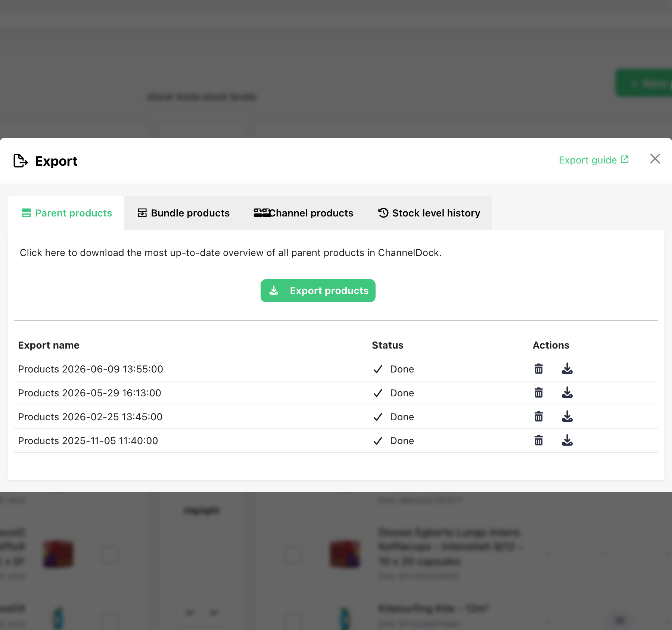672x630 pixels.
Task: Download the Products 2026-05-29 16:13:00 export
Action: click(x=567, y=393)
